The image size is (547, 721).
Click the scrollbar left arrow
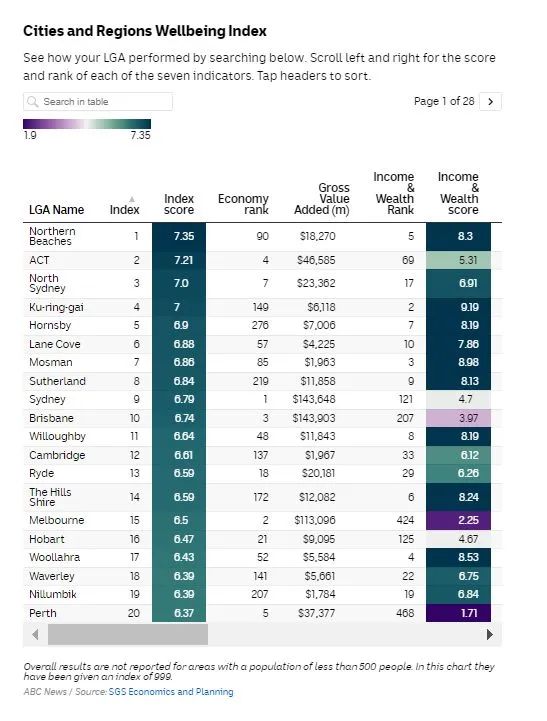(35, 635)
